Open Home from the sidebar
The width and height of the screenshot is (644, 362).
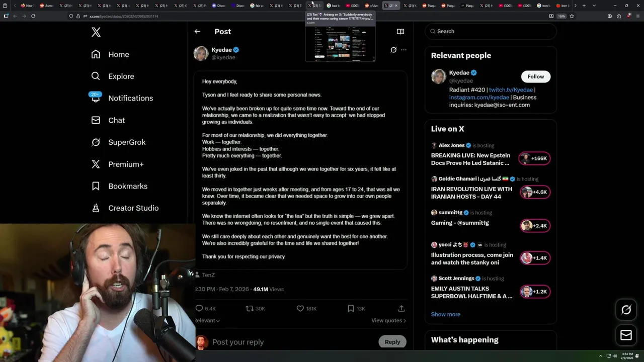(110, 54)
